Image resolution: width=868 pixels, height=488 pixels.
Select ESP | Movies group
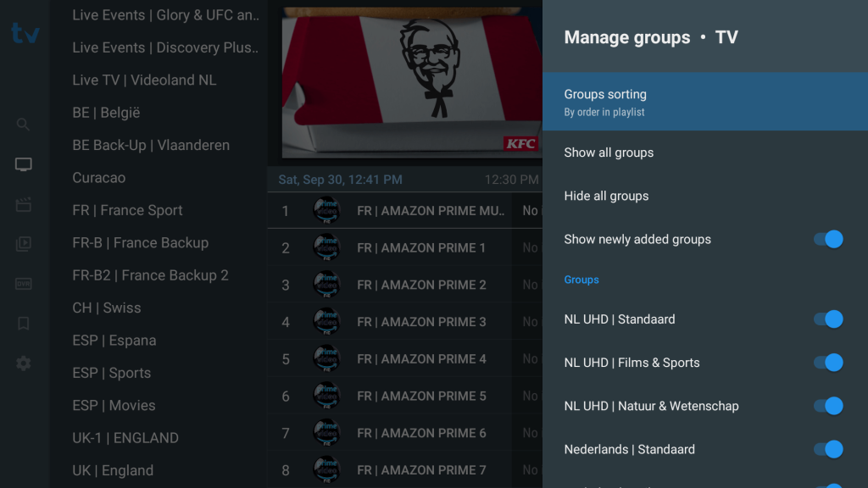click(x=114, y=405)
